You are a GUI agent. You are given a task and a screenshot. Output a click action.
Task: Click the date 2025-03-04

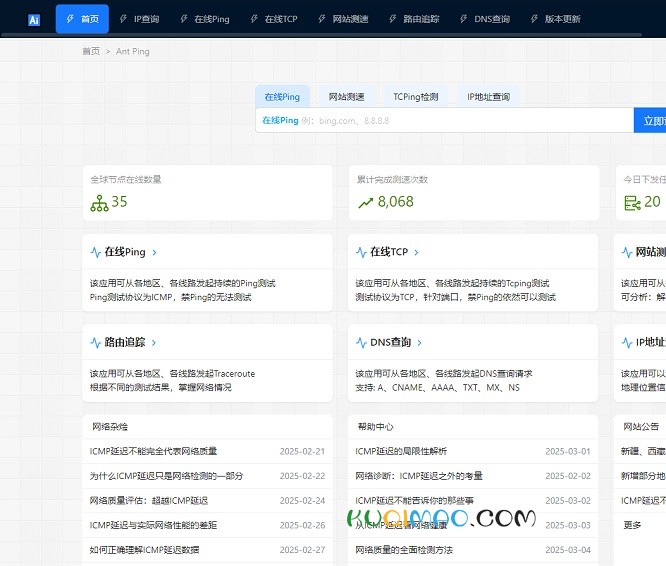[x=568, y=550]
